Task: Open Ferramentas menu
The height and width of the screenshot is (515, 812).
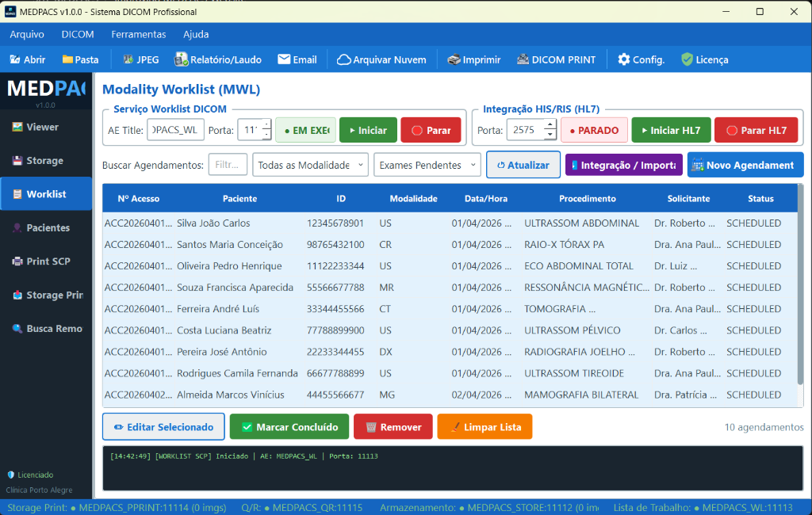Action: pos(138,34)
